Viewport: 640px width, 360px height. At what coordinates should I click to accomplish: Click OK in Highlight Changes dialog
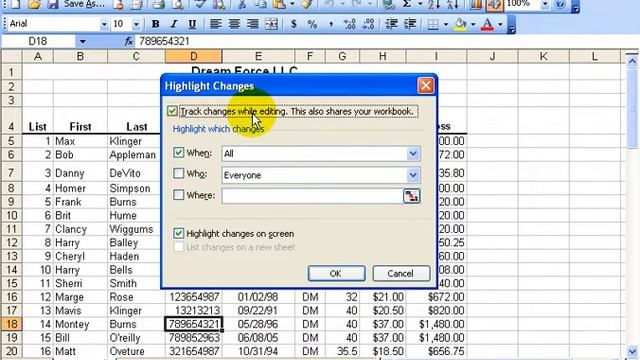coord(336,273)
